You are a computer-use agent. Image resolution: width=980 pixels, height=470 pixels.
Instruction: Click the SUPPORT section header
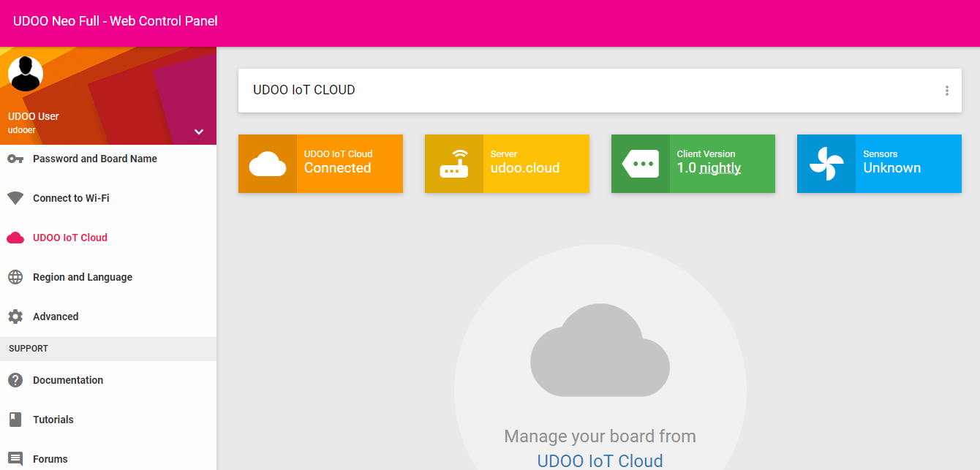click(x=29, y=349)
